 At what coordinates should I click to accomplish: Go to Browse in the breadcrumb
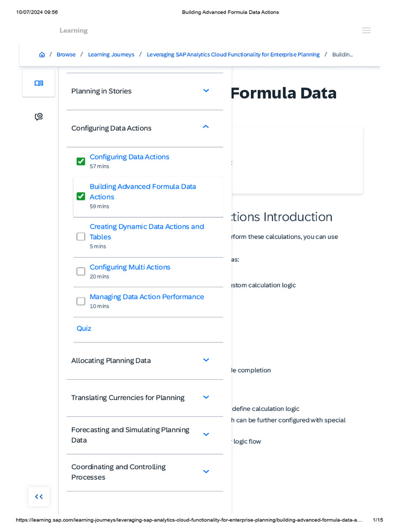click(66, 55)
